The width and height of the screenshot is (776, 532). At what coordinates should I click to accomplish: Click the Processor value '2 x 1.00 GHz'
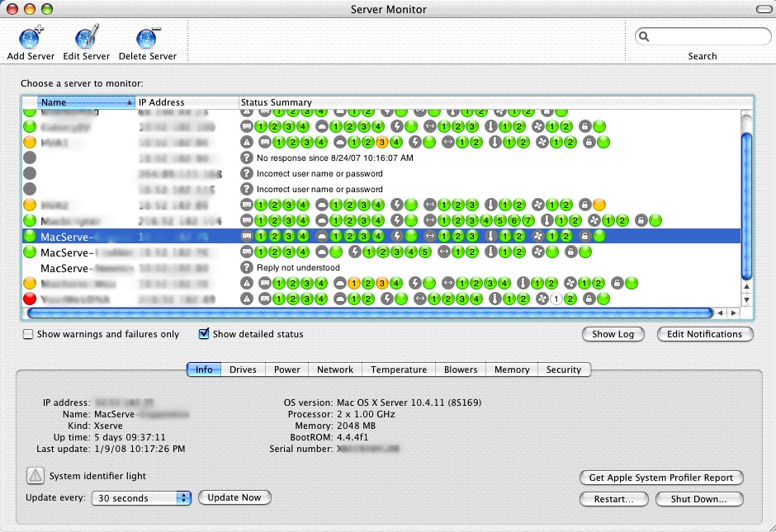point(366,414)
